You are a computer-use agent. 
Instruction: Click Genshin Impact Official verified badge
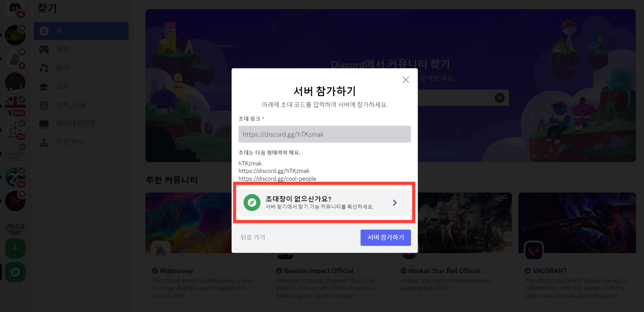pyautogui.click(x=279, y=271)
